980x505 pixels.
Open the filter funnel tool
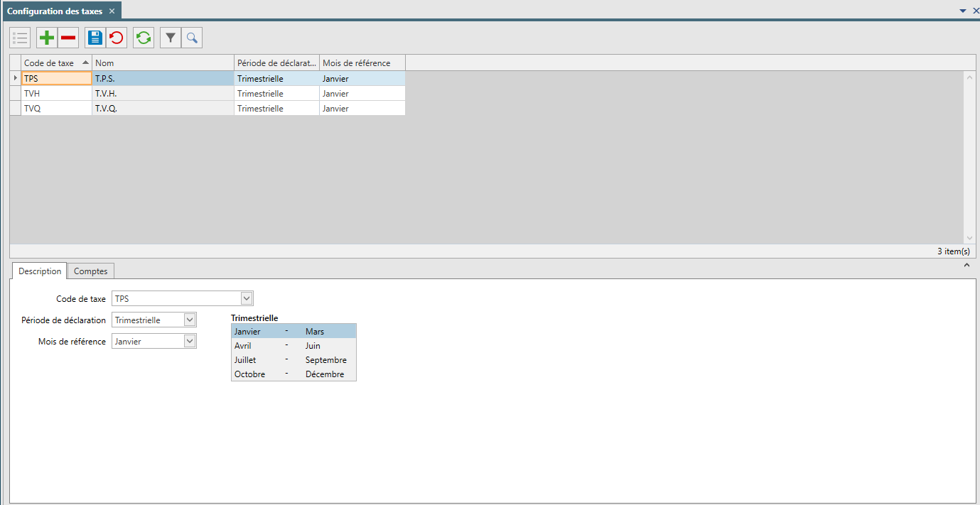point(171,38)
